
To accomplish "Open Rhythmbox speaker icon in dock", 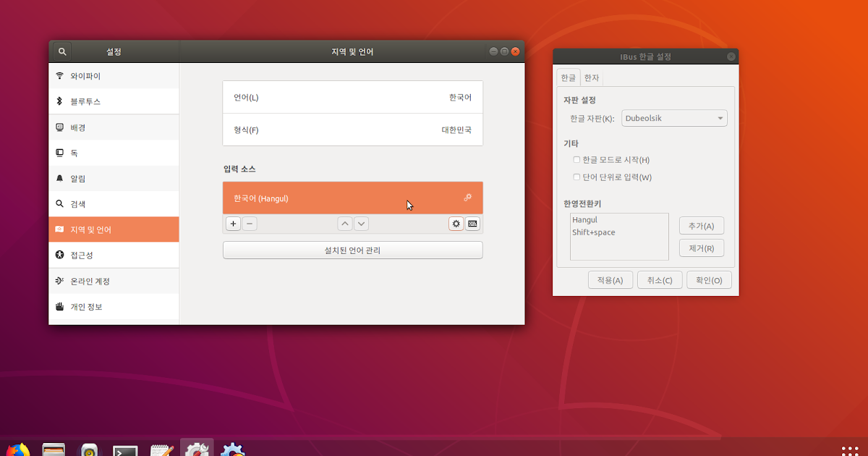I will pos(90,449).
